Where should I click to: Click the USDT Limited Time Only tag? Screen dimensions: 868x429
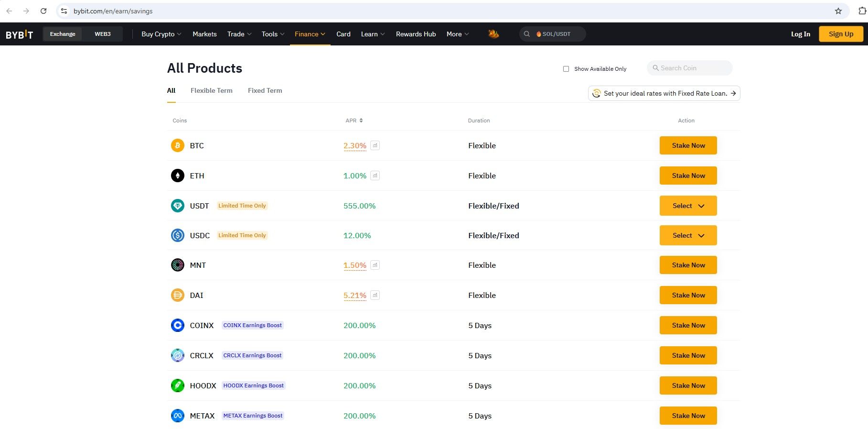tap(242, 206)
